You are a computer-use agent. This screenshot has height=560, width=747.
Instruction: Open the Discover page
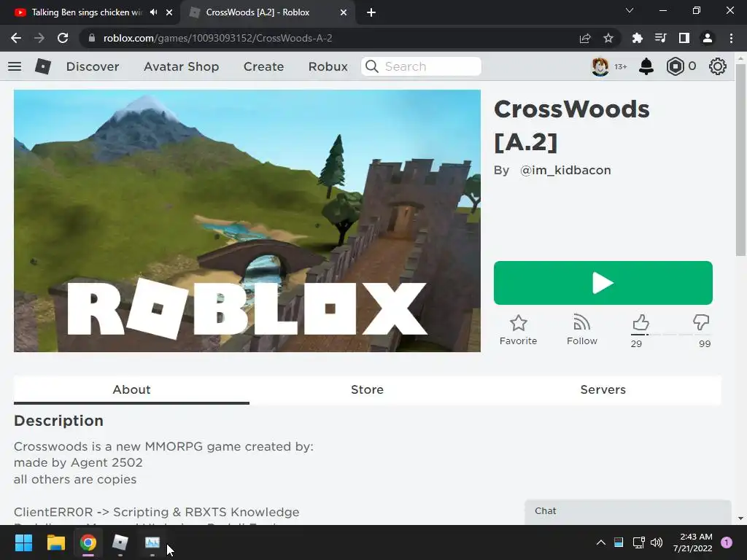(93, 66)
